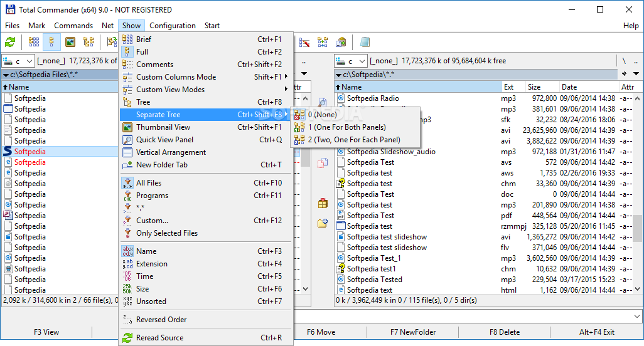Choose New Folder Tab entry

(x=207, y=165)
